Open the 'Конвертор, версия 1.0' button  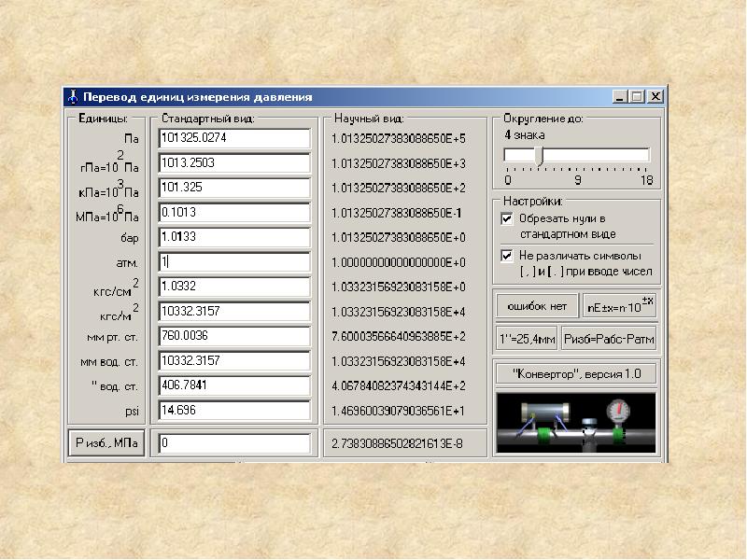[575, 373]
